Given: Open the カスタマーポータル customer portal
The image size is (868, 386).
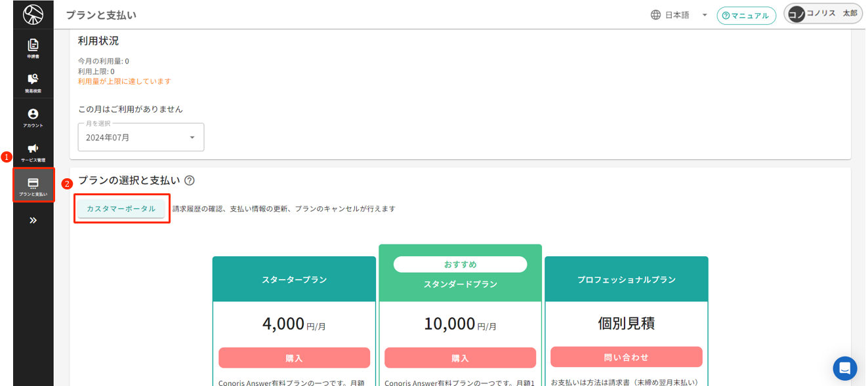Looking at the screenshot, I should point(121,208).
